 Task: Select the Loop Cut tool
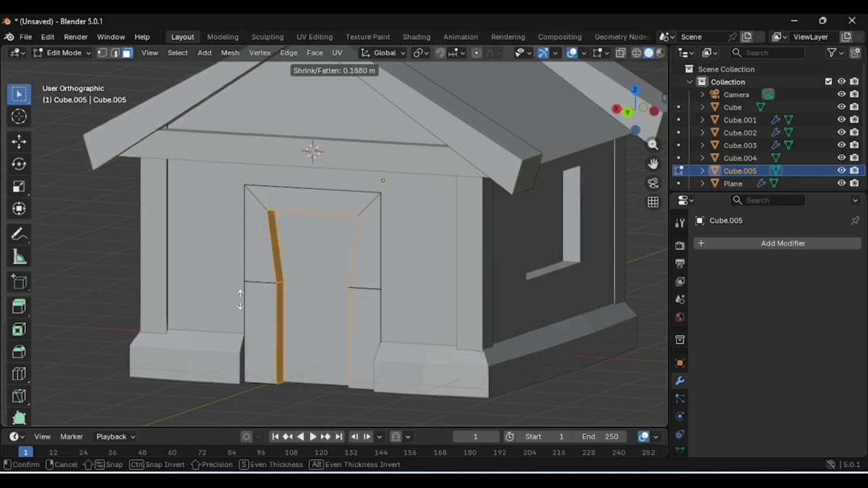19,374
